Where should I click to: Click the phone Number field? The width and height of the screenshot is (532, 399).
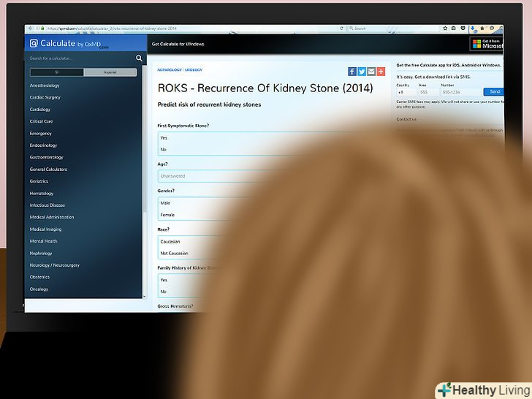coord(460,92)
